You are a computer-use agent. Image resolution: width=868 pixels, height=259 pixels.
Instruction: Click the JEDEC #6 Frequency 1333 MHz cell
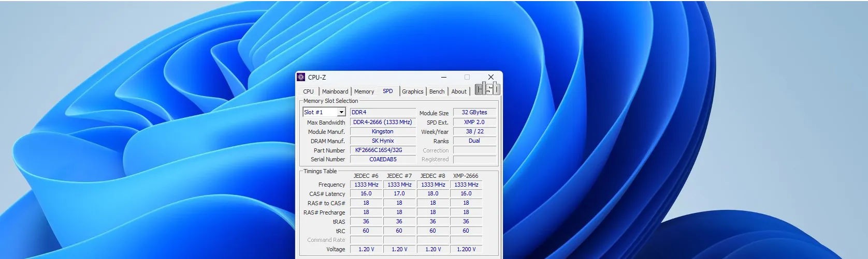point(366,185)
